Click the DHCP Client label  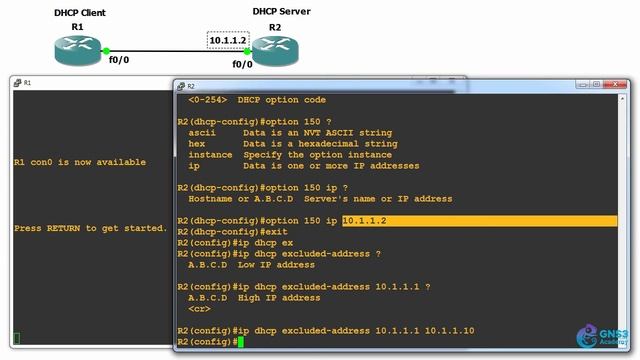(80, 13)
